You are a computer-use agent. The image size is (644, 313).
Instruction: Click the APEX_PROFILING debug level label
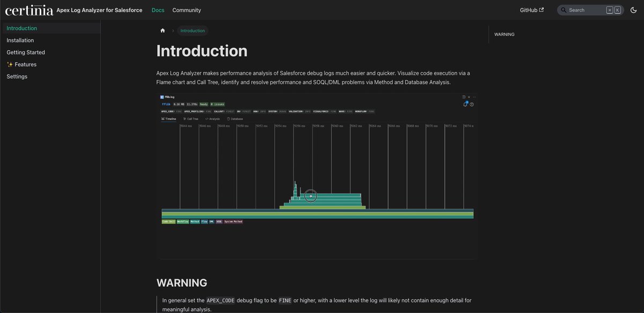click(196, 111)
